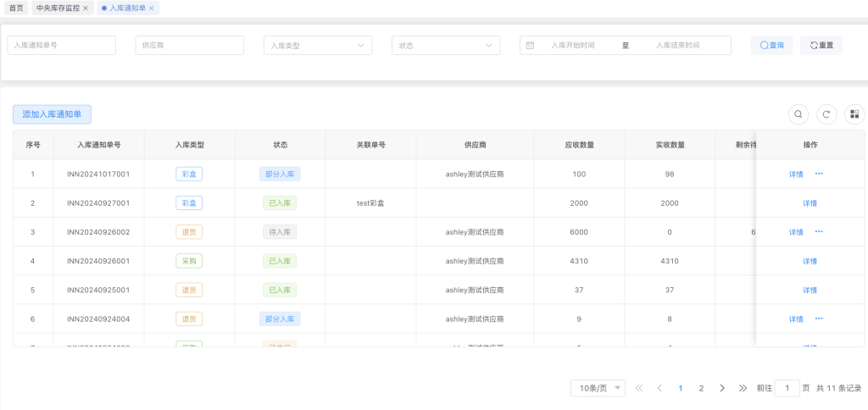Click the 查询 search button

[771, 46]
